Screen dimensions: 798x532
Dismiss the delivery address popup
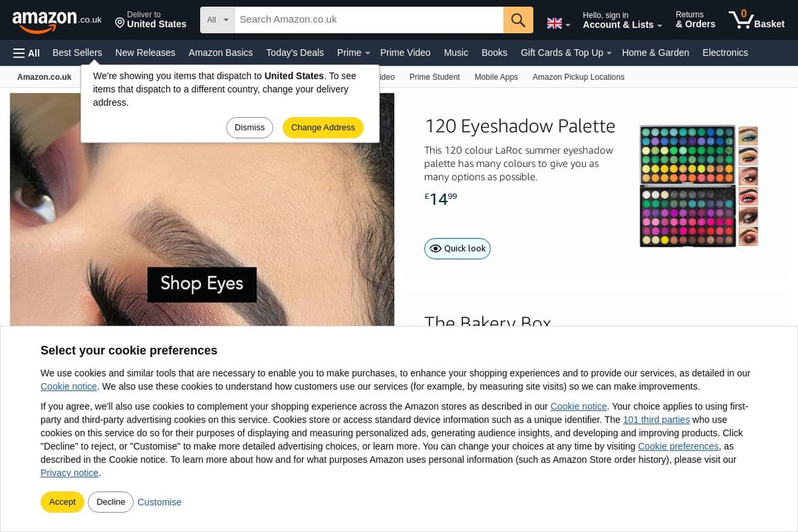point(249,127)
